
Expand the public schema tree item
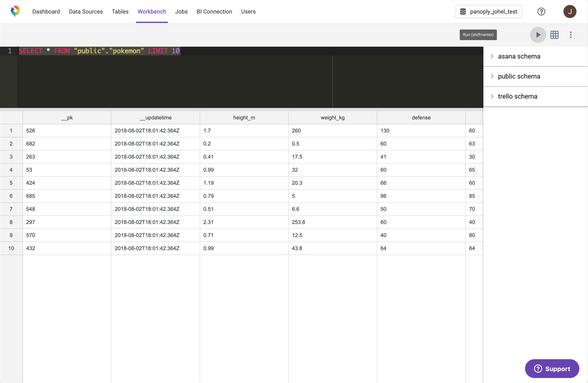(x=519, y=76)
